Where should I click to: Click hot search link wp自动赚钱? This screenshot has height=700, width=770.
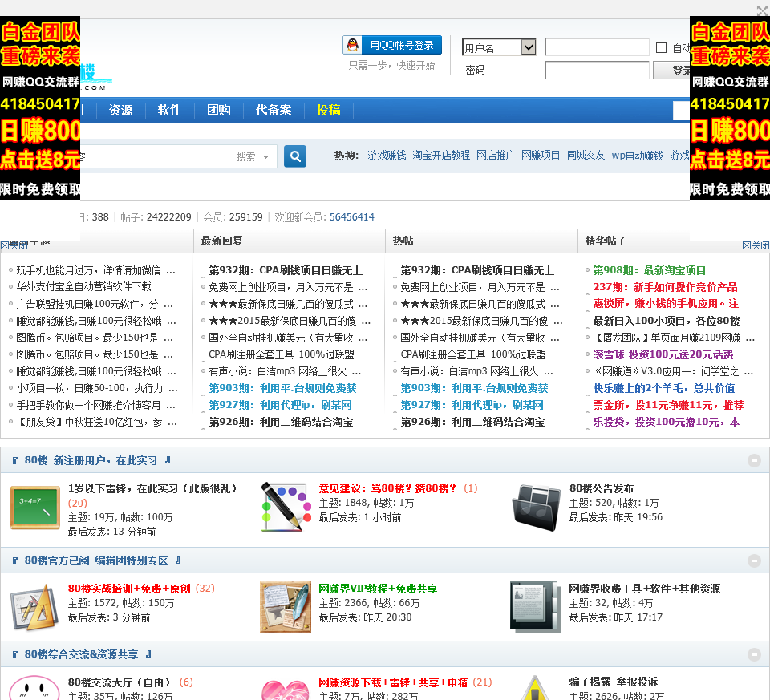[x=638, y=156]
